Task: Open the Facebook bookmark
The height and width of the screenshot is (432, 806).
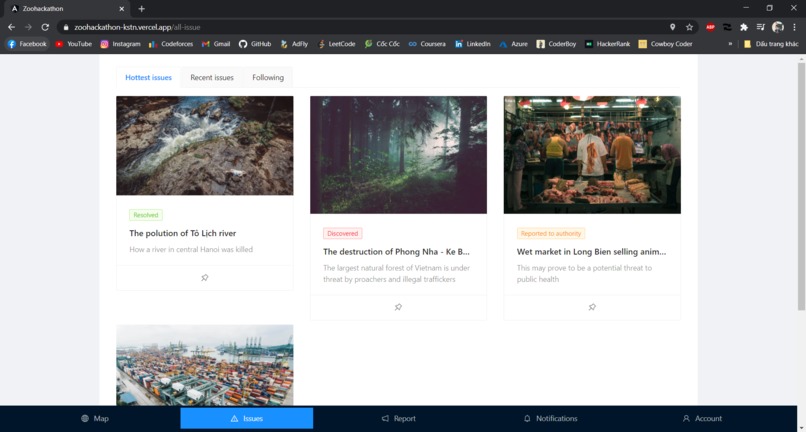Action: (27, 44)
